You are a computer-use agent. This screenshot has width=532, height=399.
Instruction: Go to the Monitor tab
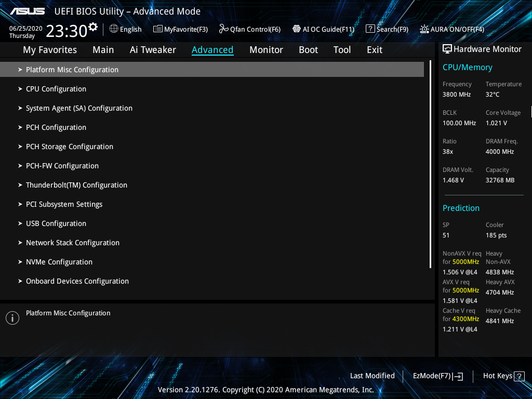pyautogui.click(x=266, y=50)
